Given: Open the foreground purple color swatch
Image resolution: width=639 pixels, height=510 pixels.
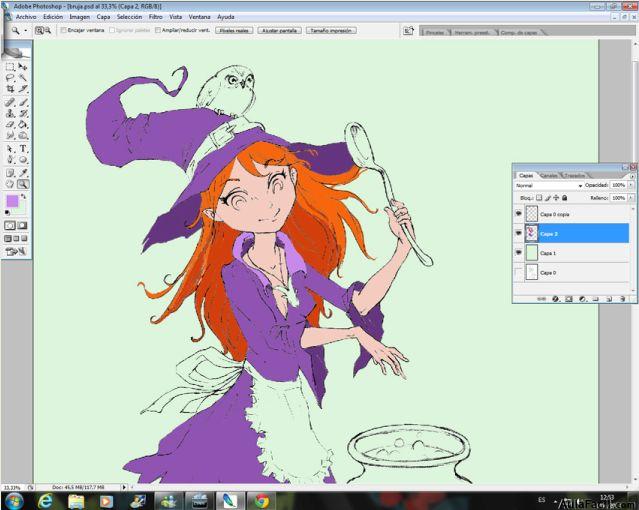Looking at the screenshot, I should [12, 201].
